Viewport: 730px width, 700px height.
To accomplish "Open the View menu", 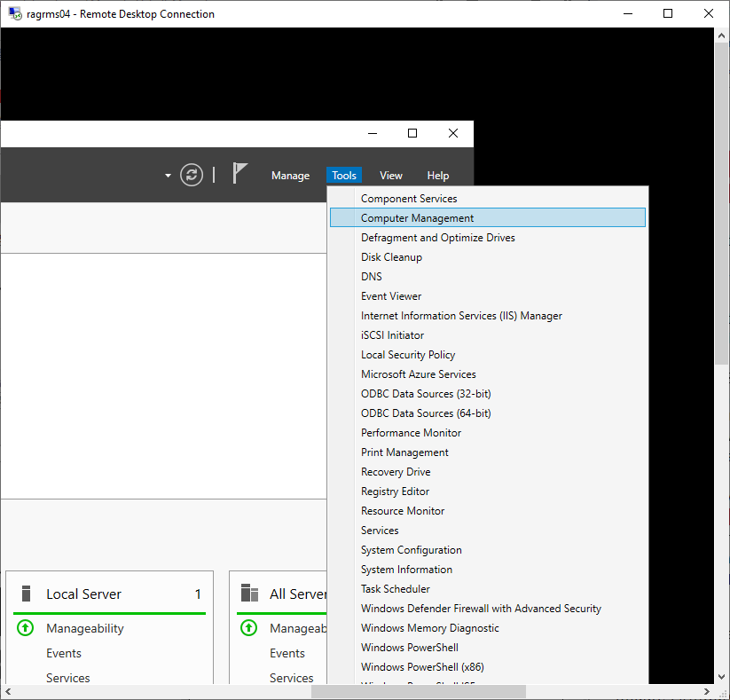I will pyautogui.click(x=390, y=176).
